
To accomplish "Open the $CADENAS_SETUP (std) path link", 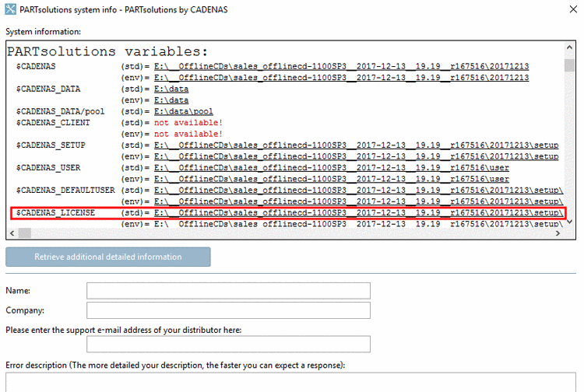I will tap(357, 145).
